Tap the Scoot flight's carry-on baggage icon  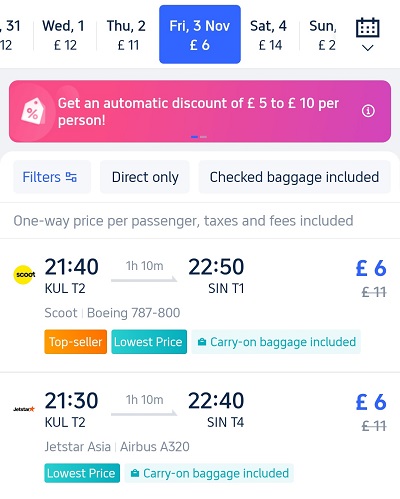tap(201, 342)
